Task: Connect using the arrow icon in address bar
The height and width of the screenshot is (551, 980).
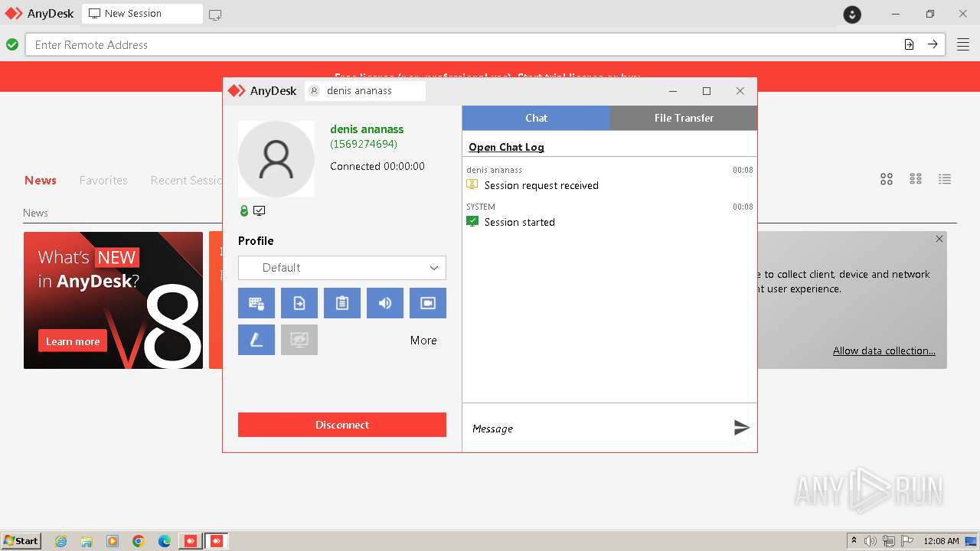Action: 933,44
